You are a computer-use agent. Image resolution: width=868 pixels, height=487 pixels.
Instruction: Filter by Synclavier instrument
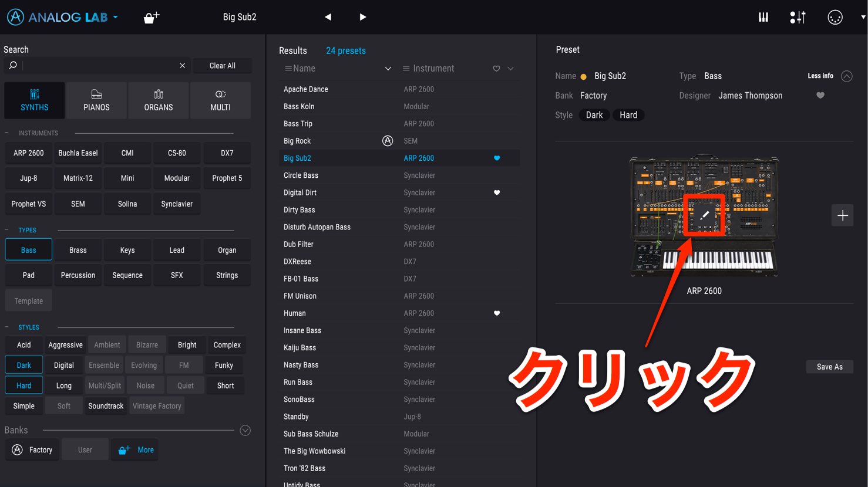click(x=177, y=204)
